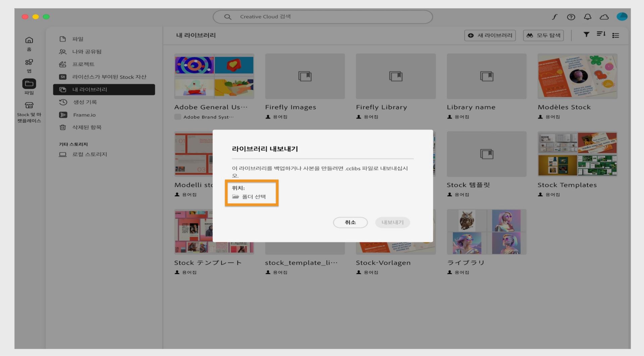Click the search magnifier icon

pos(228,17)
